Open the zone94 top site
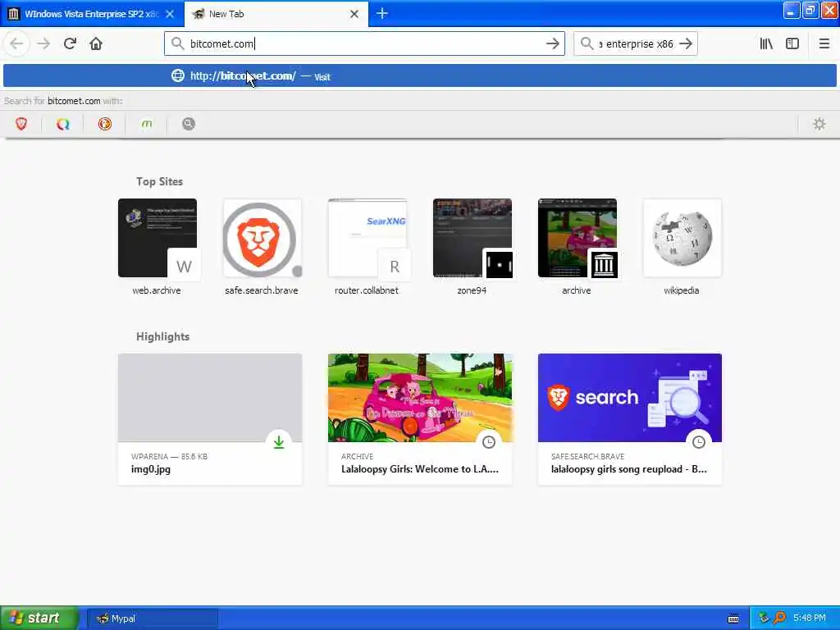 pos(472,247)
